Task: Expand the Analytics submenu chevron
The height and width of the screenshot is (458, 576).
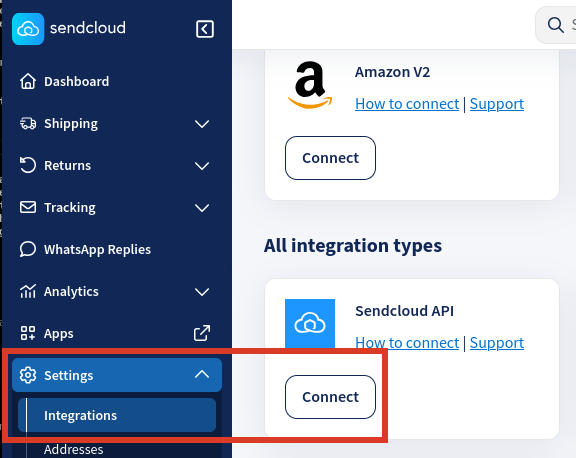Action: click(202, 292)
